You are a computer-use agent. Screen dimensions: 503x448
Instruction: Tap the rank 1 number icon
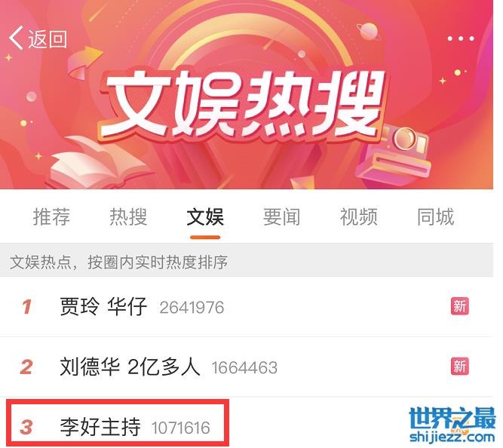point(27,306)
